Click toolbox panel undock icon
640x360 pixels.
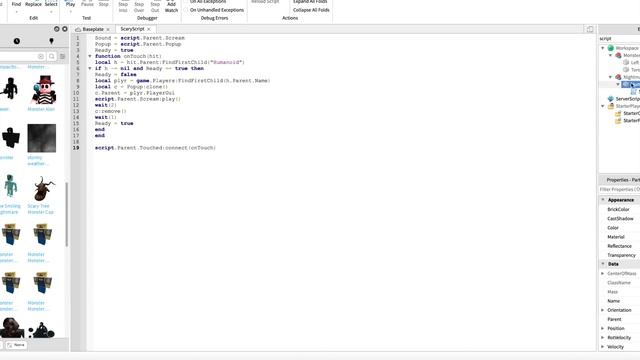tap(57, 29)
